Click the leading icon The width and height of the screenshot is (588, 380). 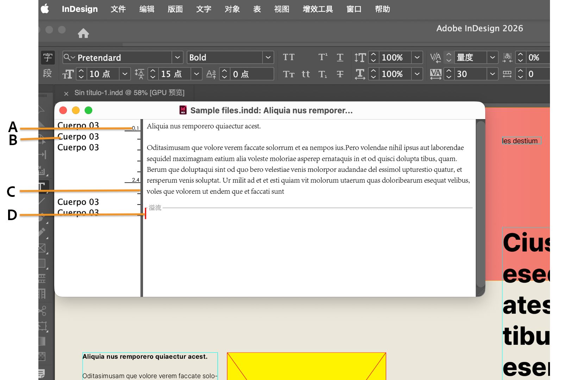pos(139,74)
